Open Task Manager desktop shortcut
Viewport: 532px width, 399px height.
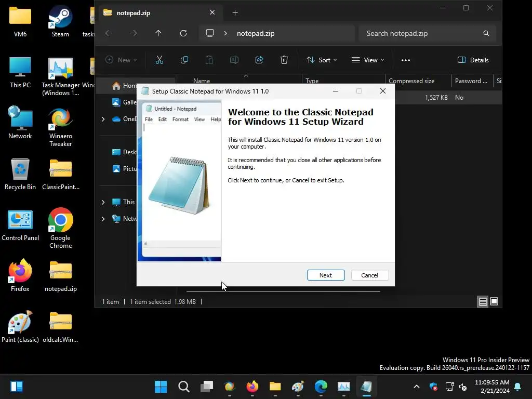(60, 76)
